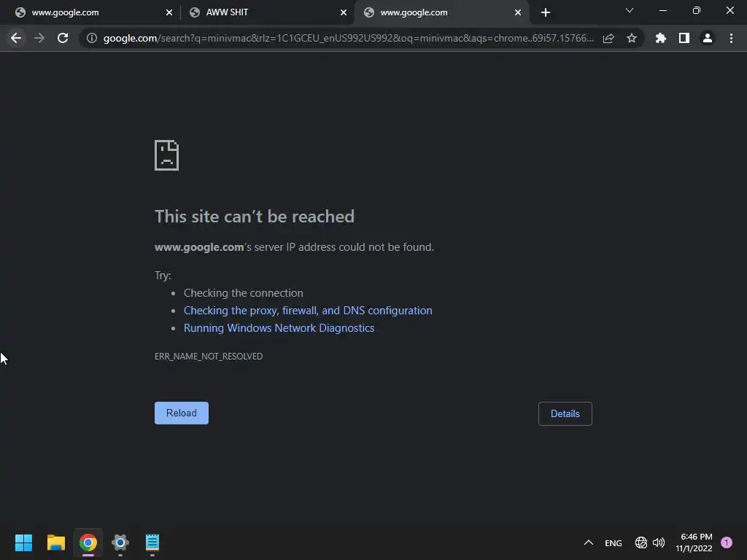The image size is (747, 560).
Task: Close the AWW SHIT tab
Action: click(x=344, y=12)
